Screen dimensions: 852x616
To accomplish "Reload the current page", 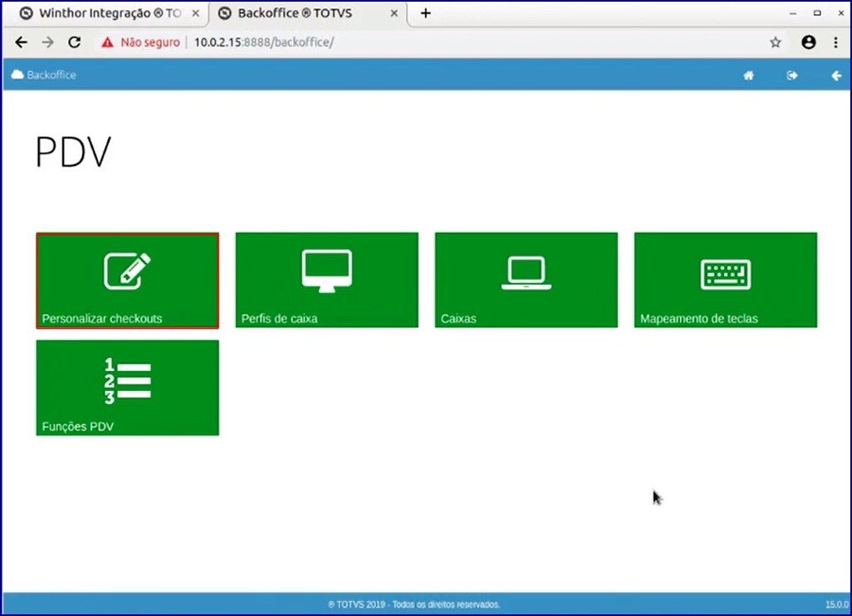I will tap(75, 42).
